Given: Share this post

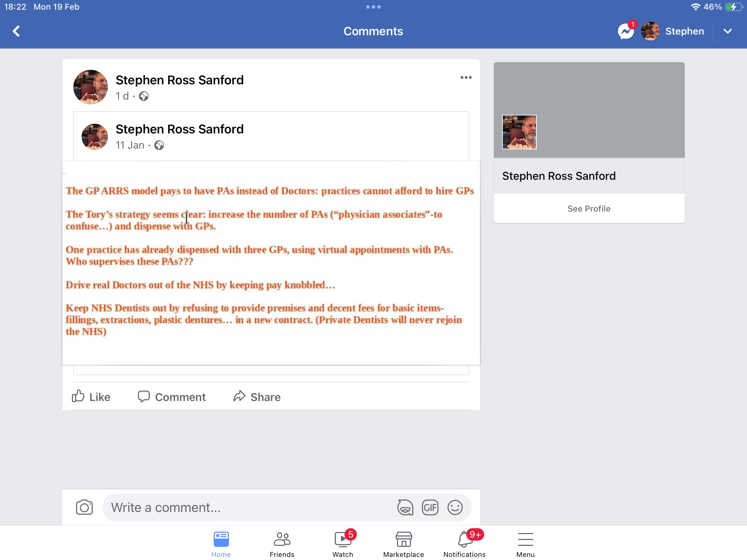Looking at the screenshot, I should 257,397.
